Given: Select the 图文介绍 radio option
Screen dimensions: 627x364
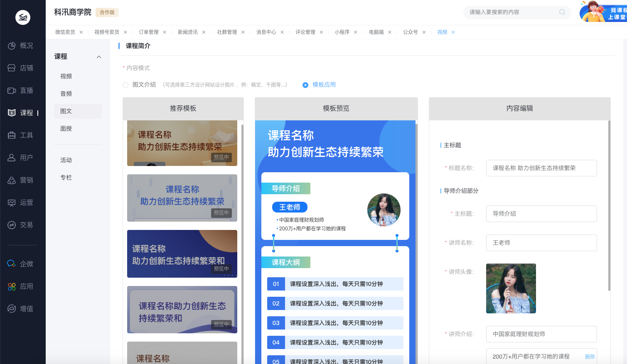Looking at the screenshot, I should click(125, 85).
